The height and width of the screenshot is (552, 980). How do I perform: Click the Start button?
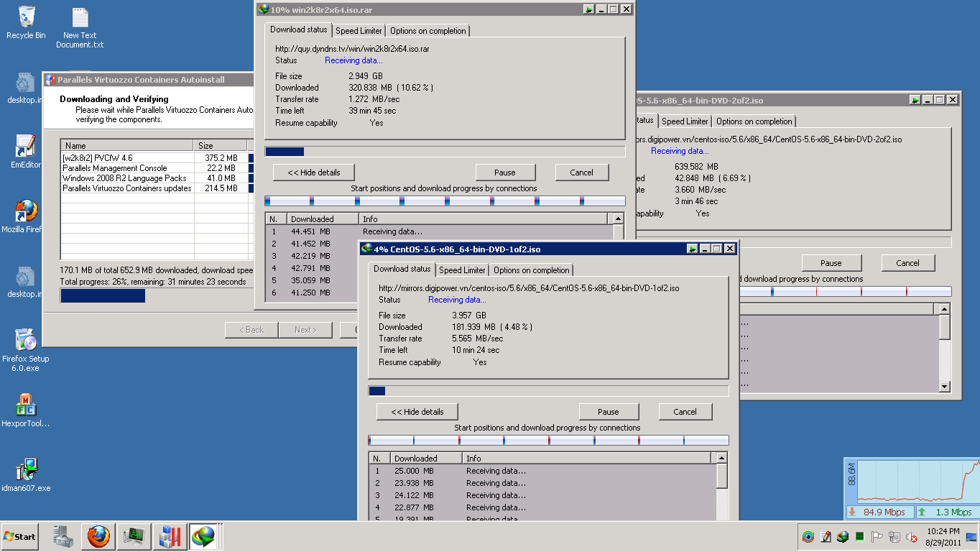(x=19, y=536)
